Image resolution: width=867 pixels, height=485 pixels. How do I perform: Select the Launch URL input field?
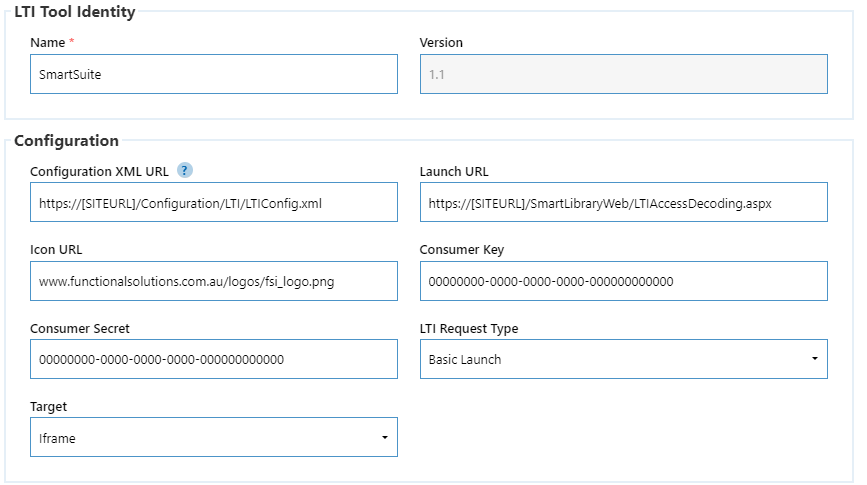(x=624, y=202)
